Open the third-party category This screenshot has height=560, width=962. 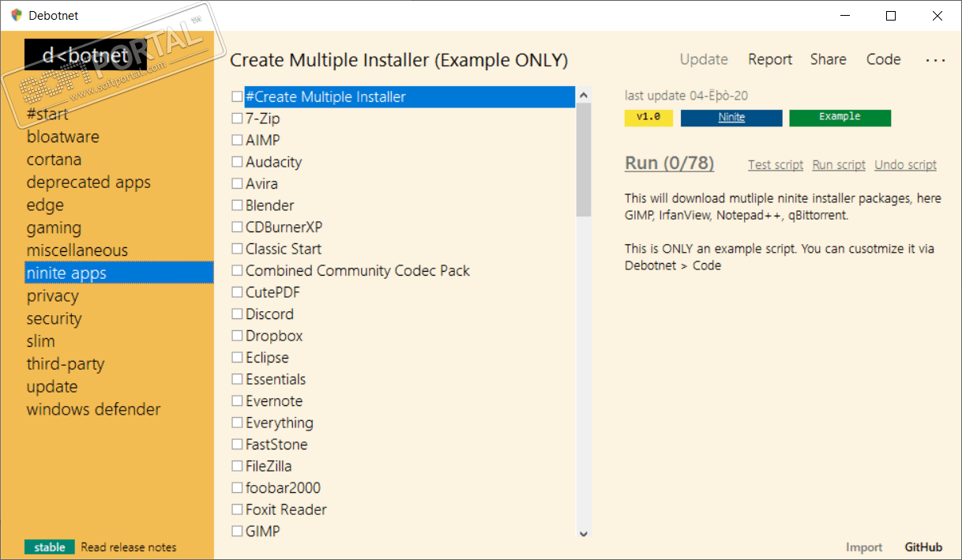coord(66,364)
